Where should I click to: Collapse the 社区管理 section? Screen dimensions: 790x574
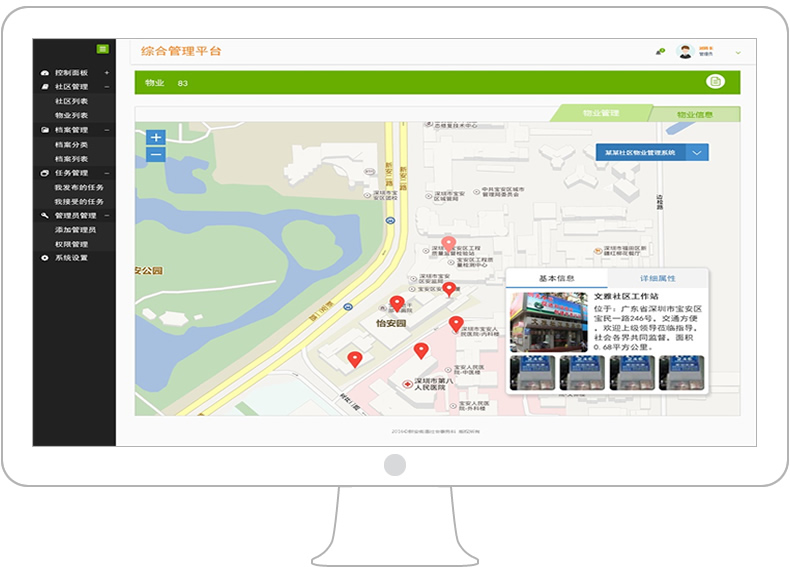click(107, 87)
